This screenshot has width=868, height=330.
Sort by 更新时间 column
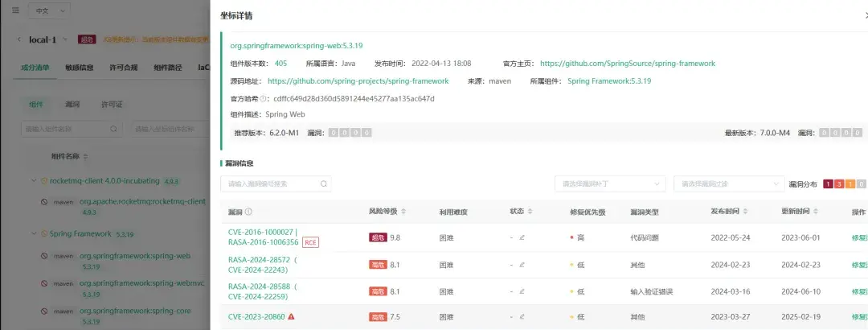(x=816, y=212)
